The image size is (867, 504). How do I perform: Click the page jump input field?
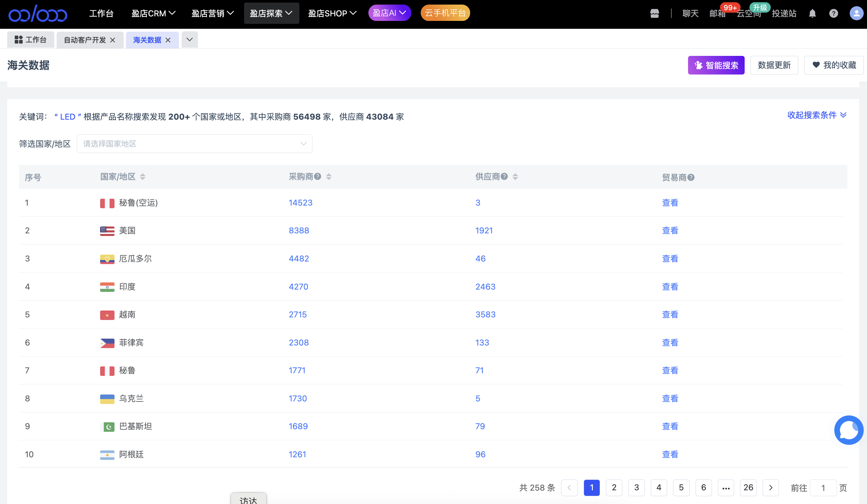click(823, 488)
